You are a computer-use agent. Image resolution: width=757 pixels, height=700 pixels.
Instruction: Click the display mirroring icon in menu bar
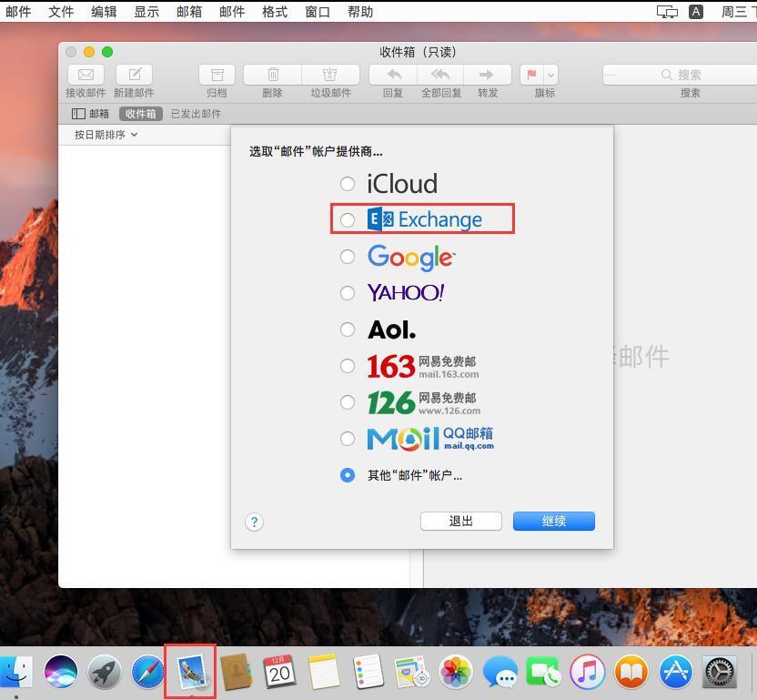[x=667, y=12]
